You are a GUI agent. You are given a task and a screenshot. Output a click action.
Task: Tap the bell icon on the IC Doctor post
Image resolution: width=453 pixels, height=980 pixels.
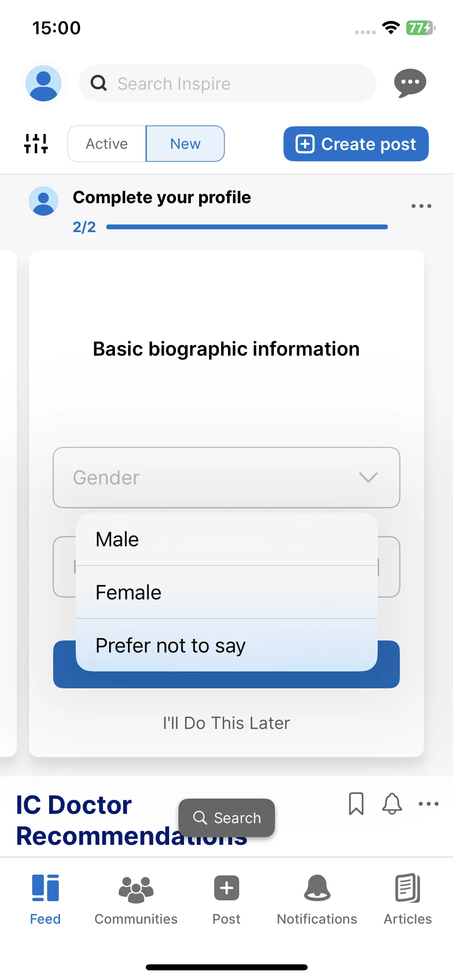392,804
